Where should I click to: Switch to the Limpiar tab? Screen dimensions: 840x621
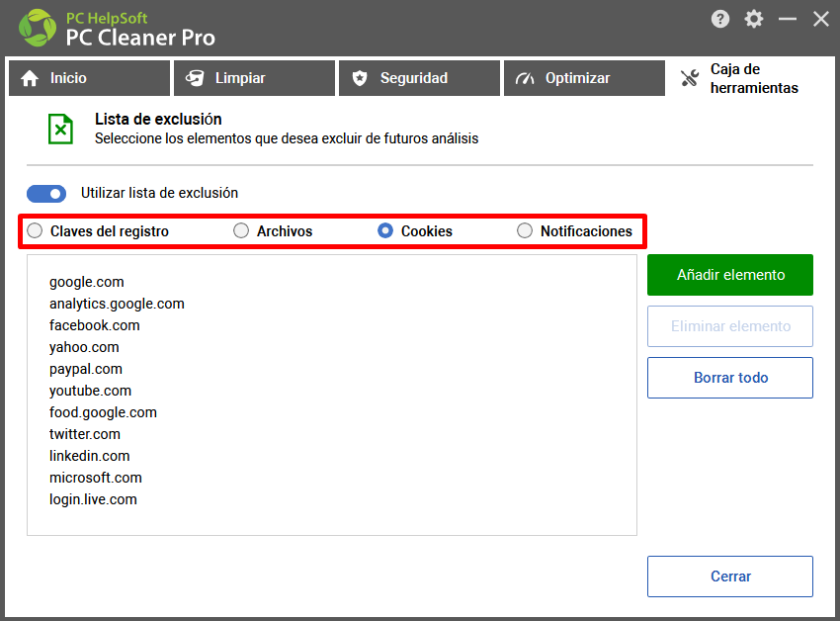pyautogui.click(x=254, y=78)
